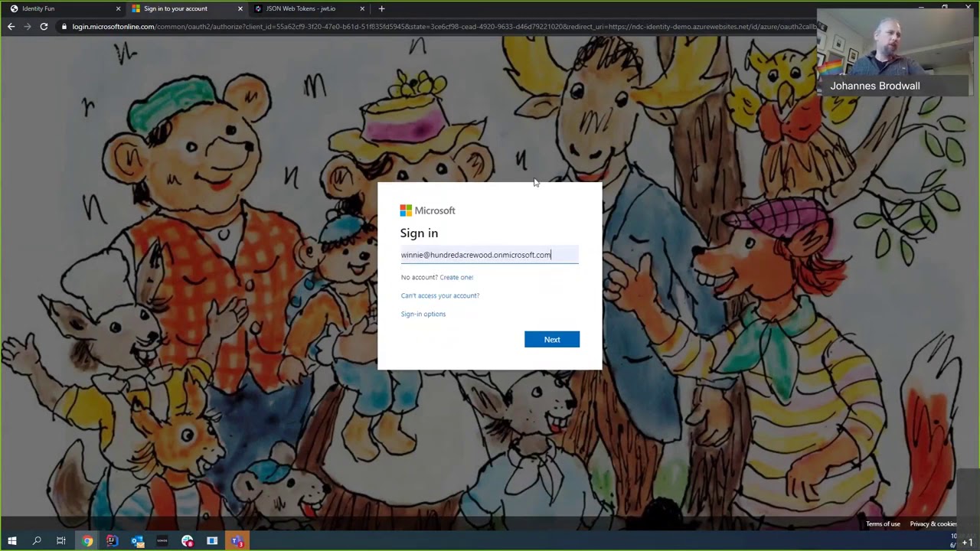Close the JSON Web Tokens tab

click(x=362, y=8)
